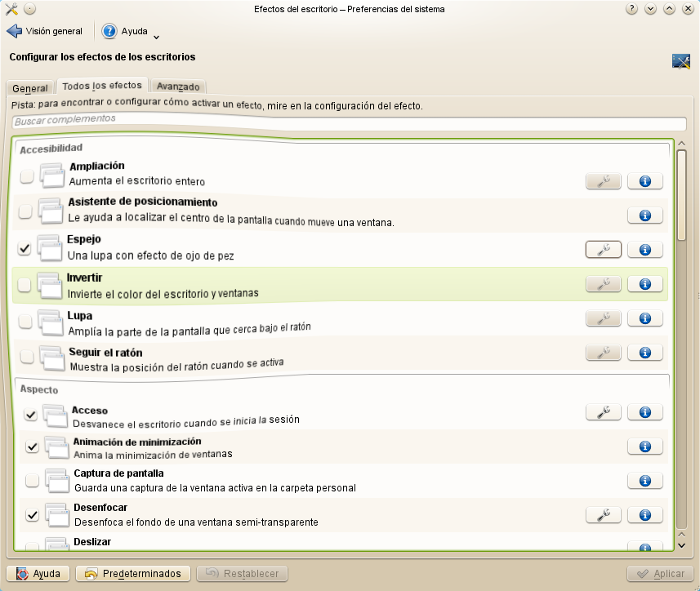This screenshot has height=591, width=700.
Task: Configure the Desenfocar effect via wrench
Action: coord(603,515)
